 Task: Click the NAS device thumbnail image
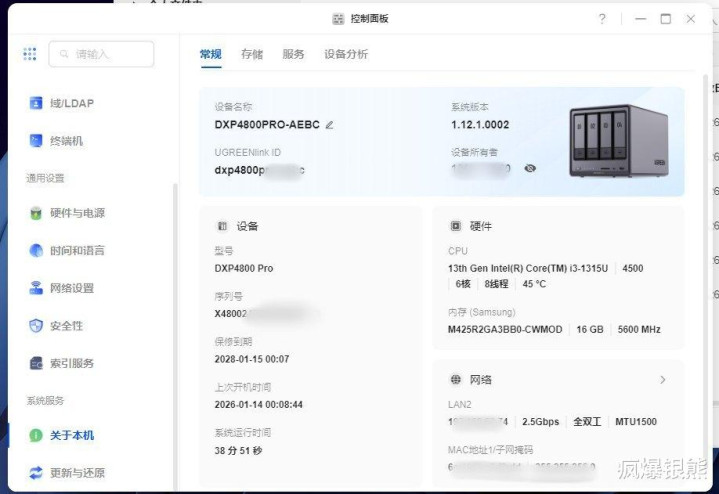click(619, 141)
